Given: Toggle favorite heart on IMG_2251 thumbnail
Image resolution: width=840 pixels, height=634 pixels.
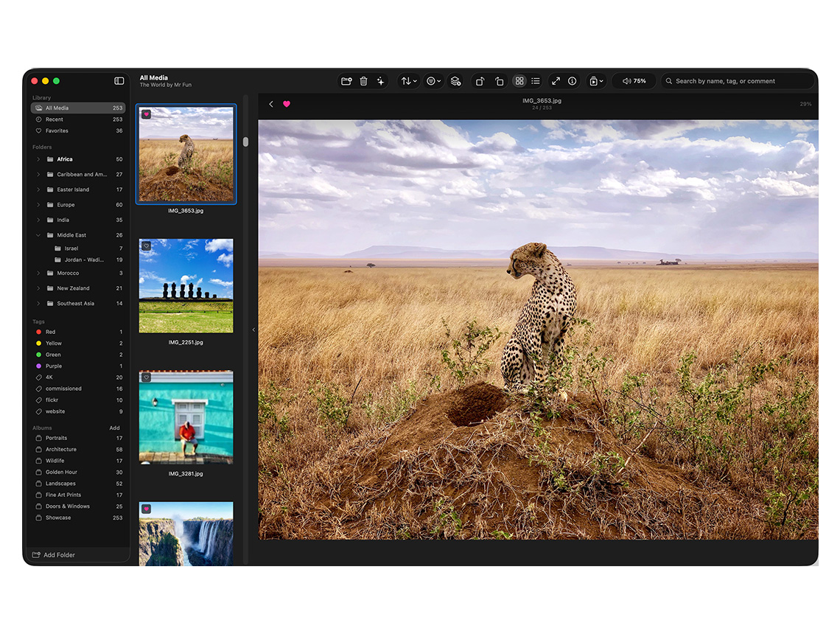Looking at the screenshot, I should [x=146, y=246].
